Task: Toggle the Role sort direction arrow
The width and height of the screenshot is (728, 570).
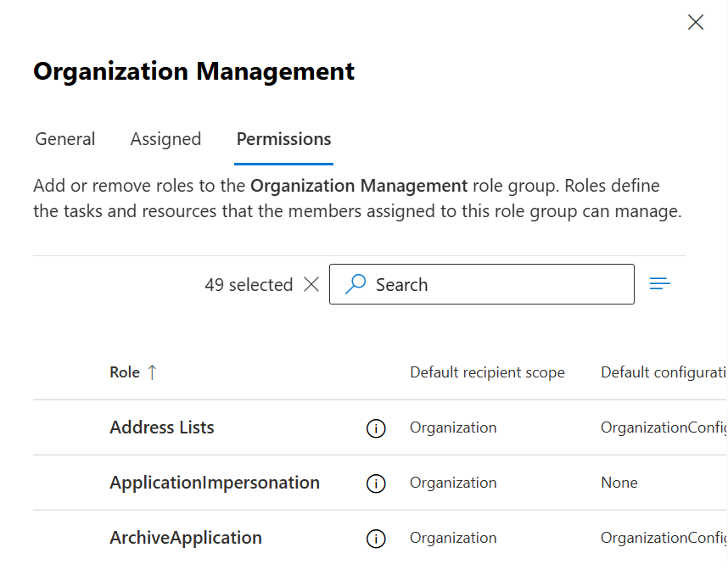Action: pyautogui.click(x=153, y=372)
